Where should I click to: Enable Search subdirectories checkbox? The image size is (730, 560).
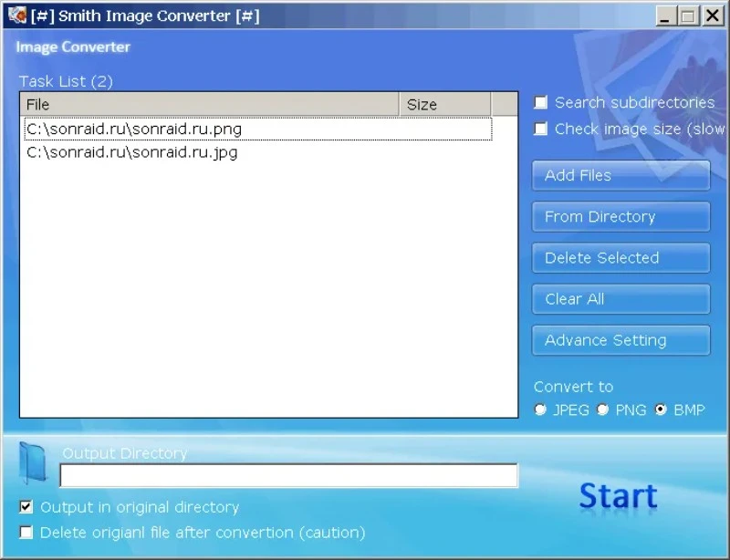pos(540,102)
